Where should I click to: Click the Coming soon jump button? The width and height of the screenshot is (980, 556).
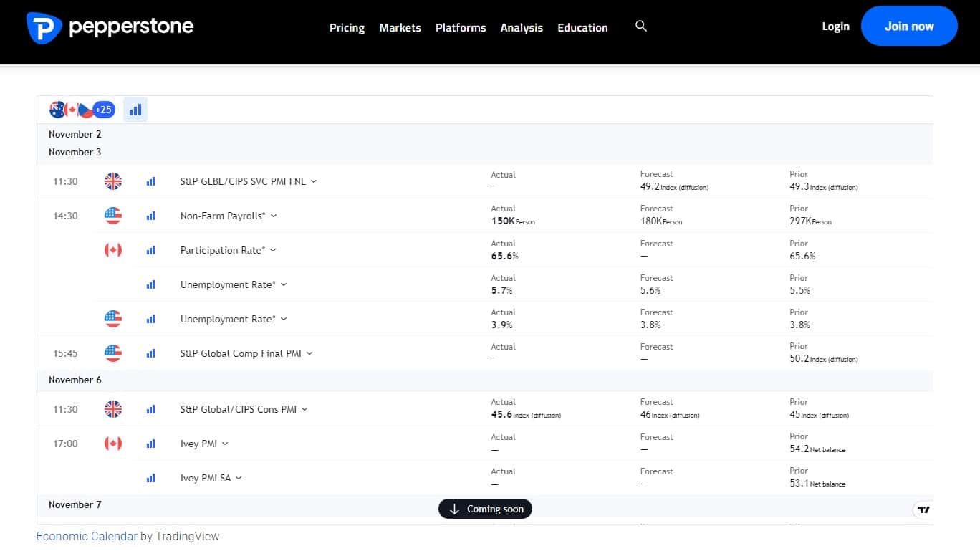[485, 509]
